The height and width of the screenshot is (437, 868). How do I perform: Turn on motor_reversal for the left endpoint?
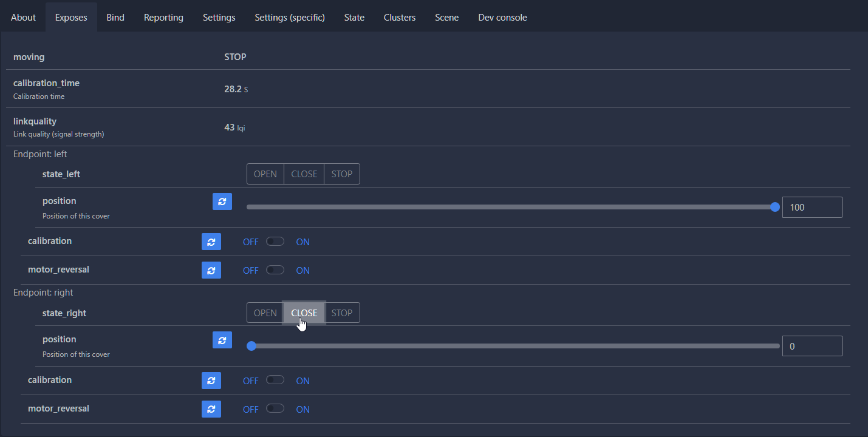click(275, 269)
